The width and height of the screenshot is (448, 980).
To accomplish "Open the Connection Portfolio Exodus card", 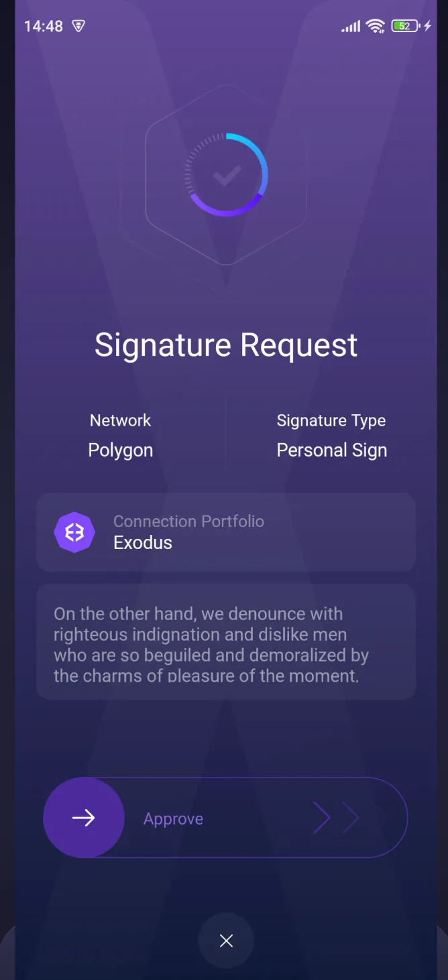I will [226, 532].
